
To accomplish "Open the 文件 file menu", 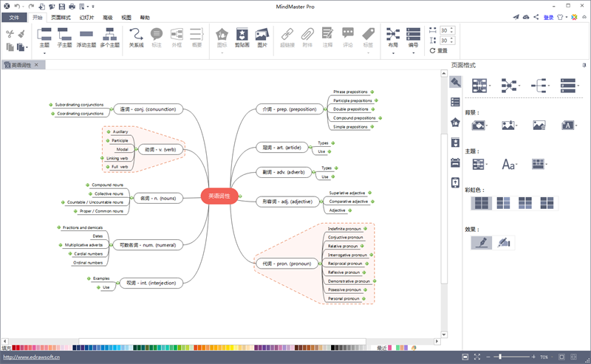I will 14,18.
